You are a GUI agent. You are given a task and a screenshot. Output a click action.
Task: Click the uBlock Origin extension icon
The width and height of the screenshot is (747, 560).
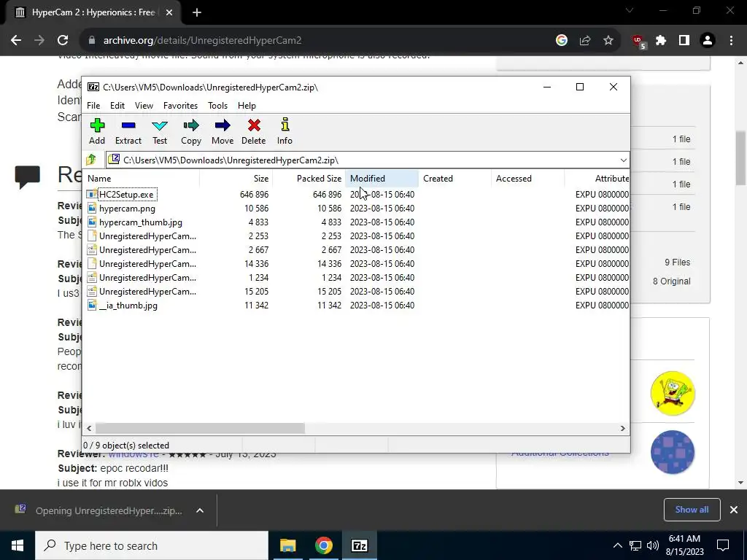click(x=638, y=42)
